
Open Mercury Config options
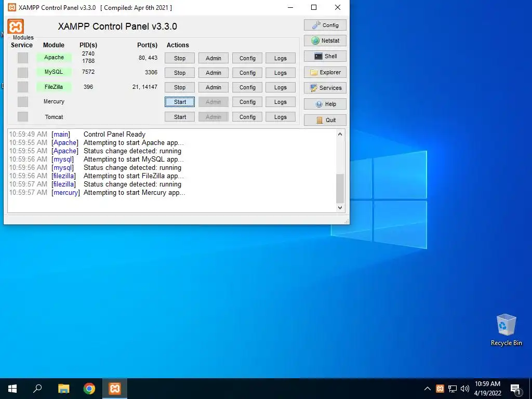point(247,102)
